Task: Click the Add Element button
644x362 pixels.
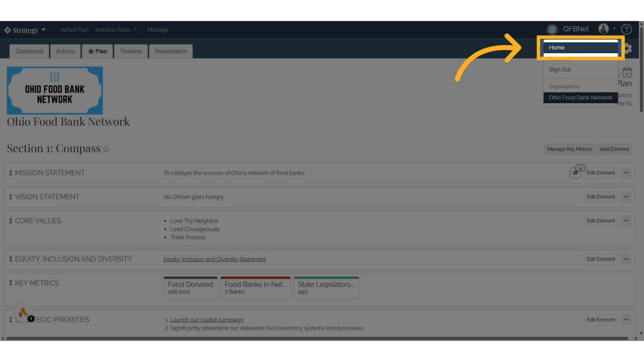Action: tap(614, 149)
